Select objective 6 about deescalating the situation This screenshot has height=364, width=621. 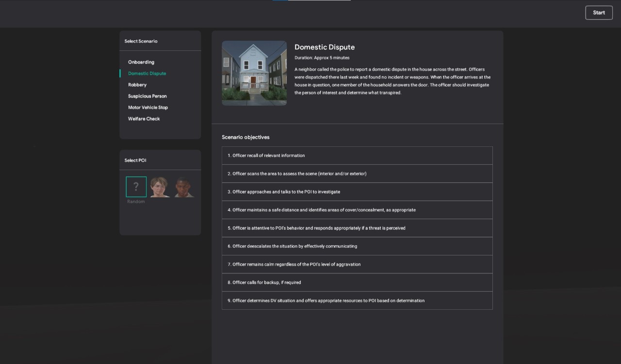pos(357,246)
